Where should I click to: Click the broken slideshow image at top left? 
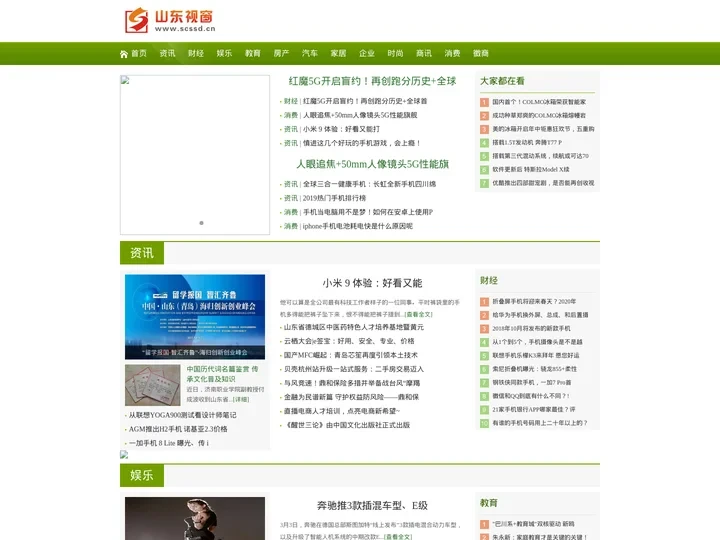(195, 155)
